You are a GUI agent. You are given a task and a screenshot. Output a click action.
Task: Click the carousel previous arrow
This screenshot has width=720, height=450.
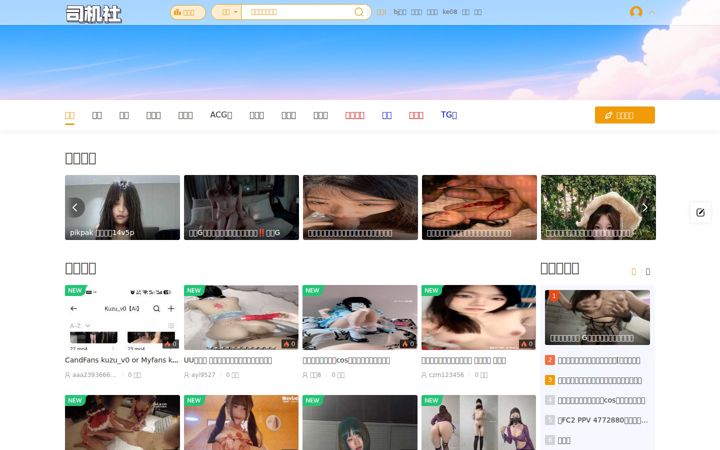(75, 208)
